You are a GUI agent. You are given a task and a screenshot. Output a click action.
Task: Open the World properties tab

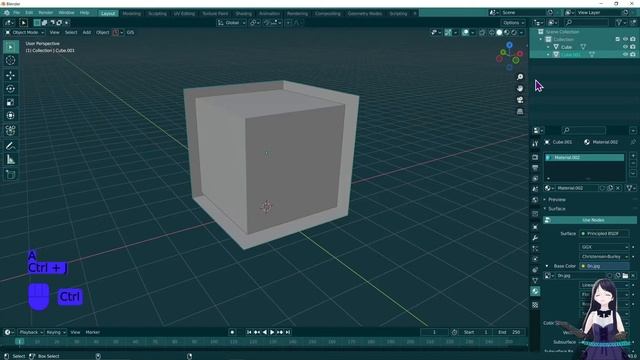click(x=535, y=200)
